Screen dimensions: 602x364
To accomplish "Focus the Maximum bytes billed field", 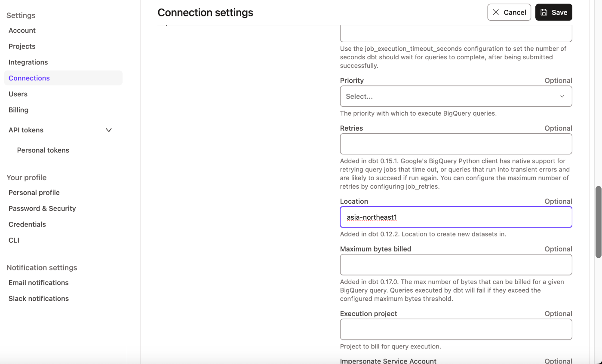I will point(456,265).
